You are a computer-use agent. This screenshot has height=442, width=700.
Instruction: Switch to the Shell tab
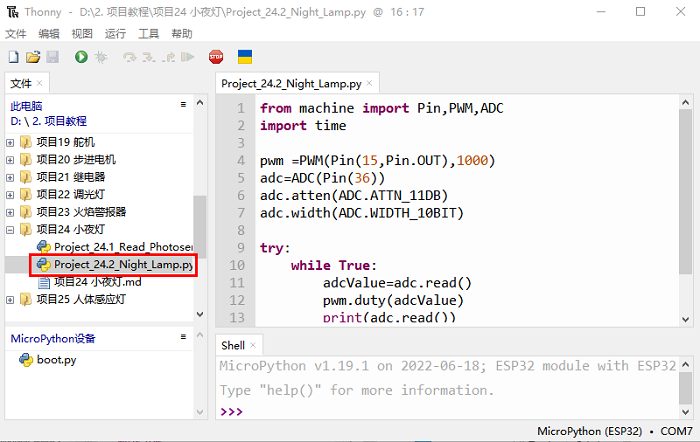click(x=232, y=345)
